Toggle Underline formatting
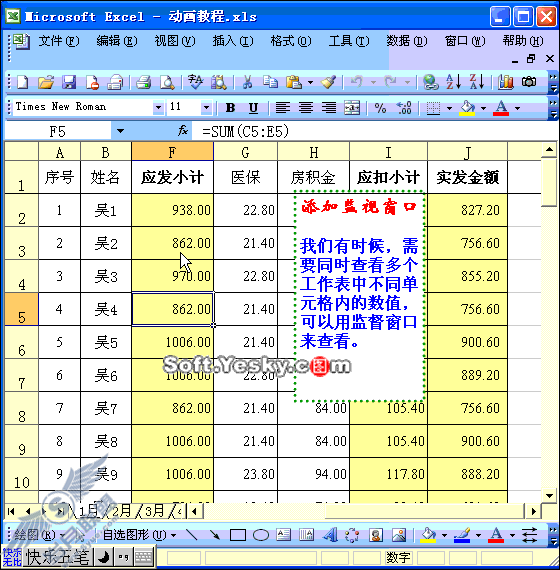Viewport: 560px width, 570px height. coord(253,108)
